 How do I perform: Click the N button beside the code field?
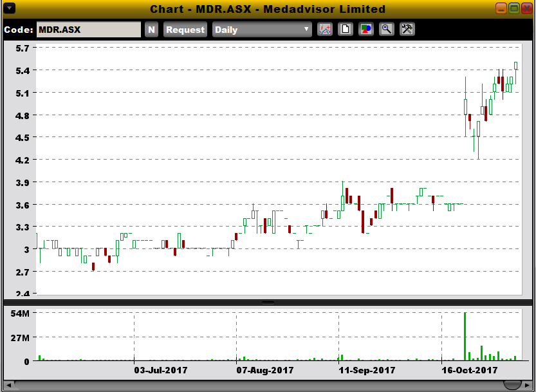[151, 30]
